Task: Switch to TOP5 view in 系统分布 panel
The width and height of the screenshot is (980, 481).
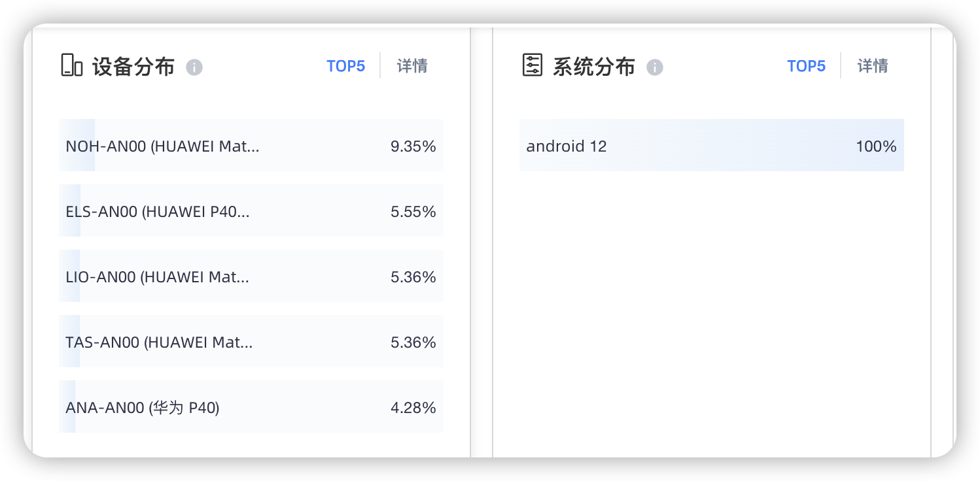Action: (807, 65)
